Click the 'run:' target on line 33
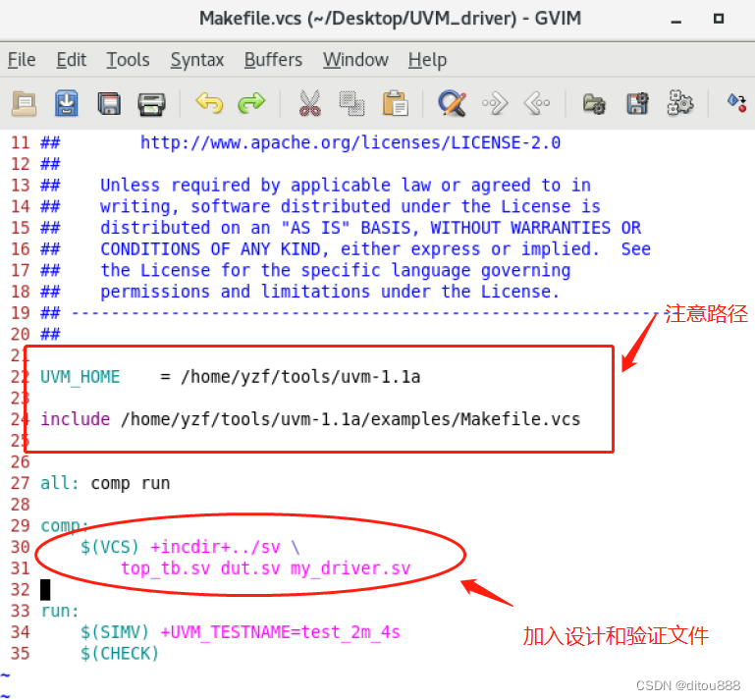The image size is (755, 700). [60, 611]
